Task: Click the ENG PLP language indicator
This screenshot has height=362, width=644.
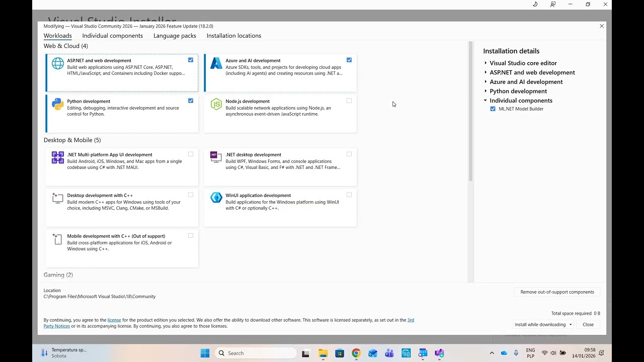Action: [x=530, y=353]
